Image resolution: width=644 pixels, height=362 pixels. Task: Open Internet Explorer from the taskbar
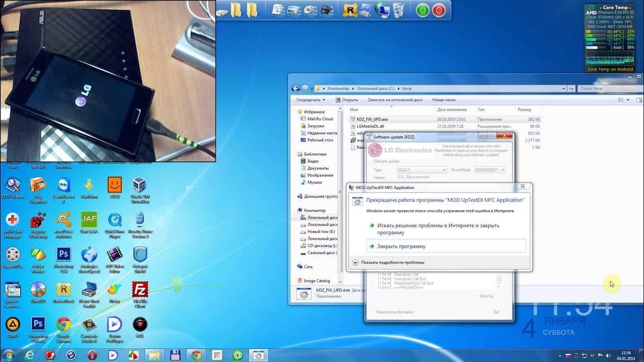click(x=30, y=355)
